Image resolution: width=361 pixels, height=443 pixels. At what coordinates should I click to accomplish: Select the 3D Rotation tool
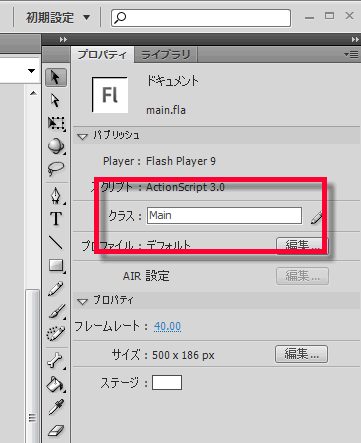coord(56,146)
